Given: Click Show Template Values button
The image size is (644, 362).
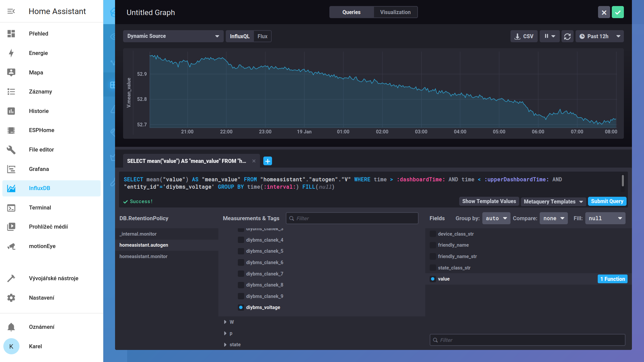Looking at the screenshot, I should point(489,201).
